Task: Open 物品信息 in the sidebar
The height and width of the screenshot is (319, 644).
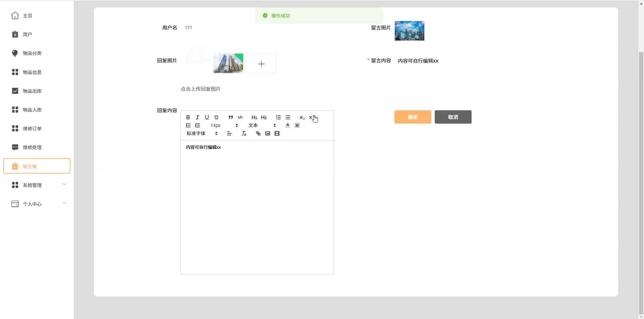Action: pyautogui.click(x=32, y=72)
